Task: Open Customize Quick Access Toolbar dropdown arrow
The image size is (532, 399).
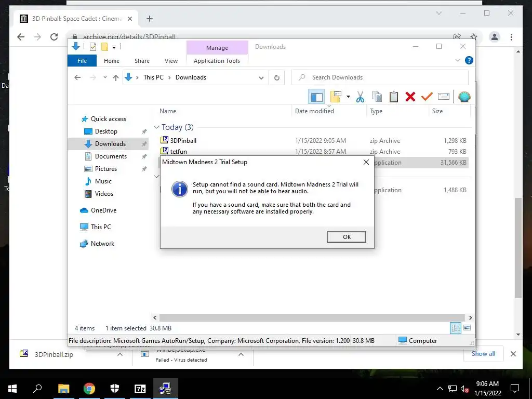Action: [114, 47]
